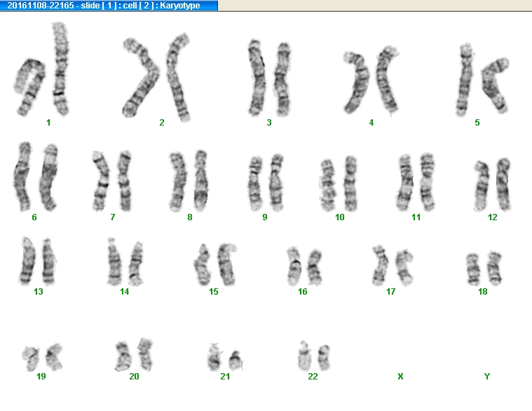Select the chromosome 20 pair image
Viewport: 532px width, 411px height.
[x=134, y=354]
